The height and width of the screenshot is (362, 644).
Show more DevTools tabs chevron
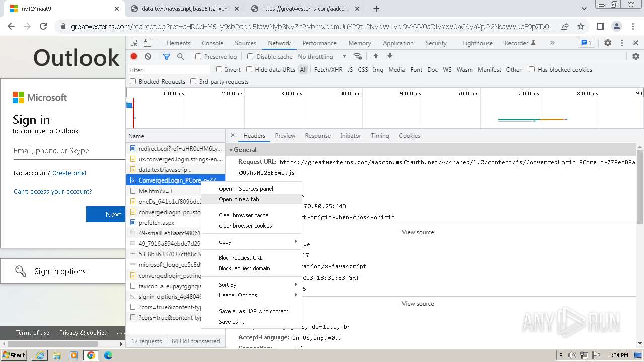(x=552, y=43)
